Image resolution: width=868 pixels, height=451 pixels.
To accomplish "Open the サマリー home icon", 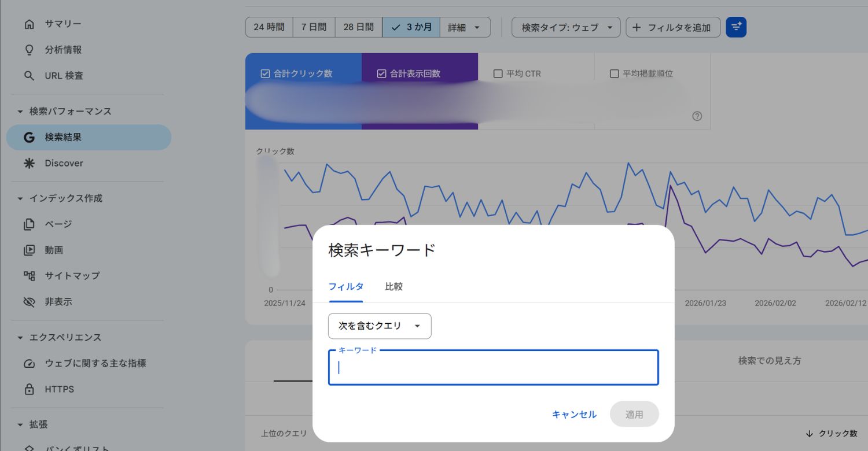I will coord(30,24).
